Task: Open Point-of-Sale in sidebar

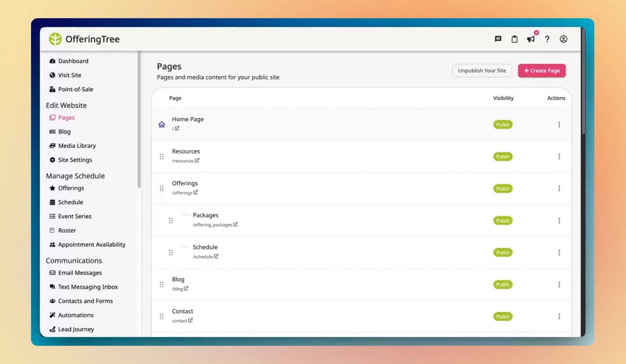Action: pos(71,89)
